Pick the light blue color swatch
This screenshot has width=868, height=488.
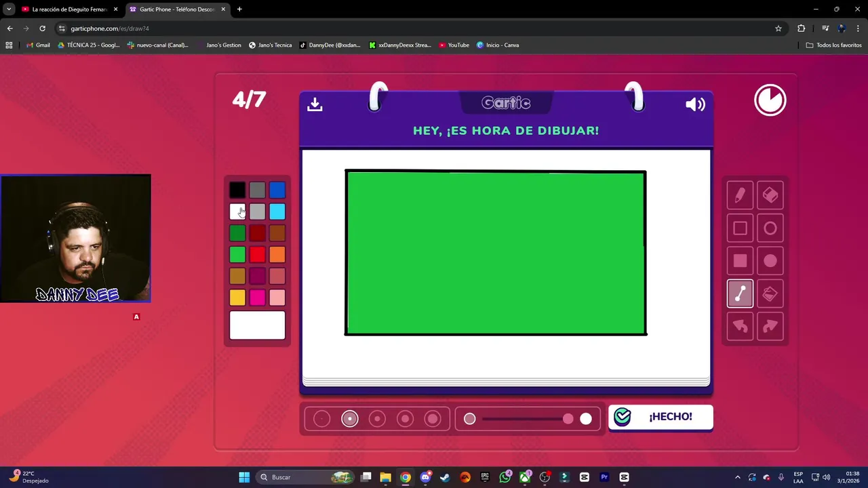[277, 212]
